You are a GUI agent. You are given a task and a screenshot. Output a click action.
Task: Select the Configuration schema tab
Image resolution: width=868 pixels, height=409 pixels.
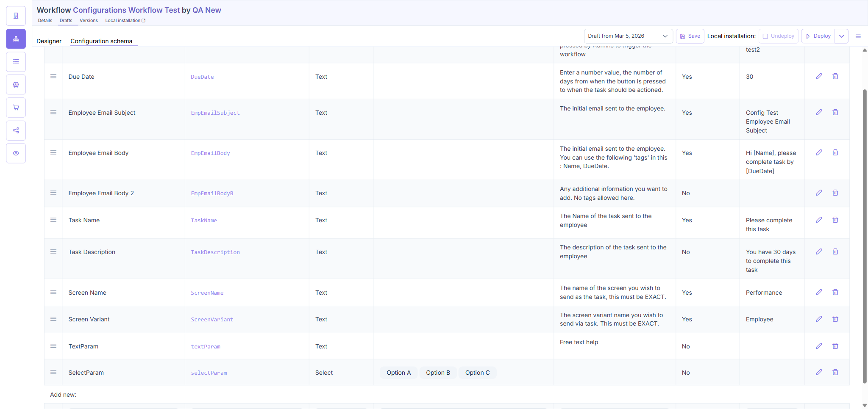pos(101,41)
